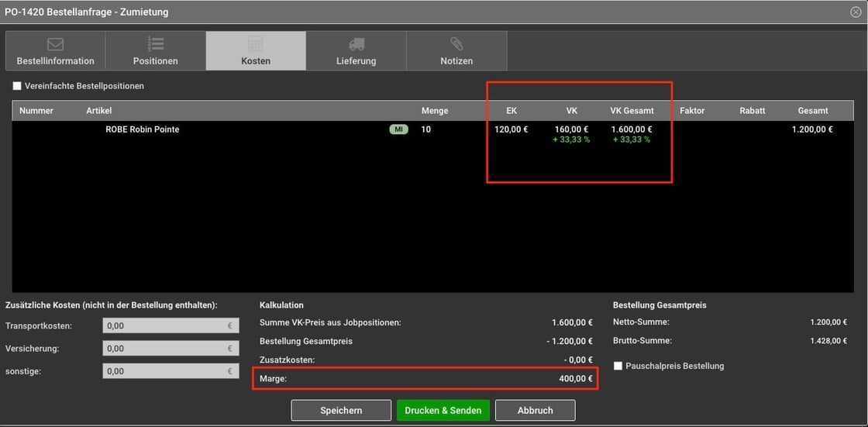Close the PO-1420 dialog window

(x=856, y=12)
